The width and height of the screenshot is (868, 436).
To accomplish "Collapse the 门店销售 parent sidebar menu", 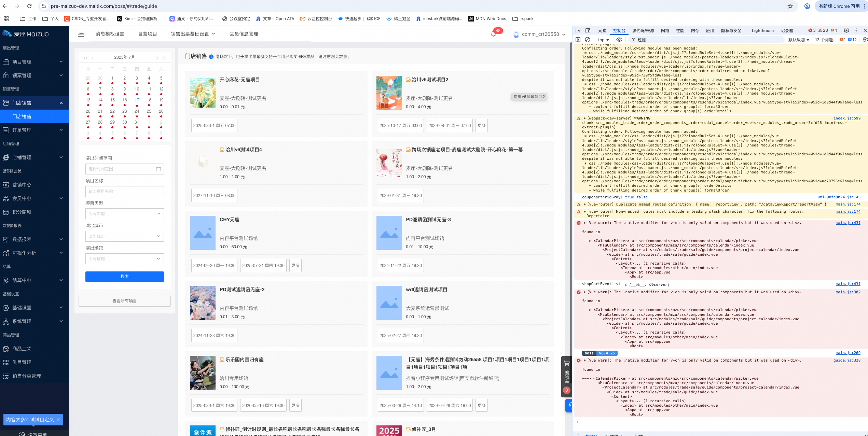I will [34, 103].
